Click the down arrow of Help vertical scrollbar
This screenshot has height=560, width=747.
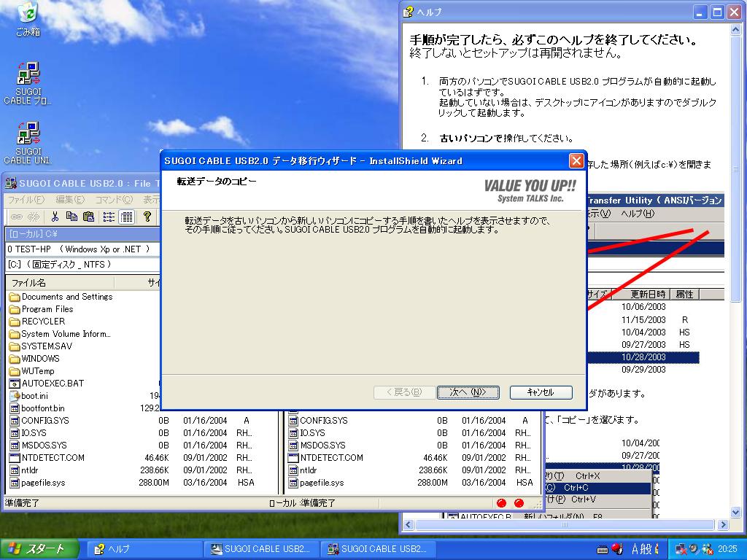pyautogui.click(x=735, y=513)
